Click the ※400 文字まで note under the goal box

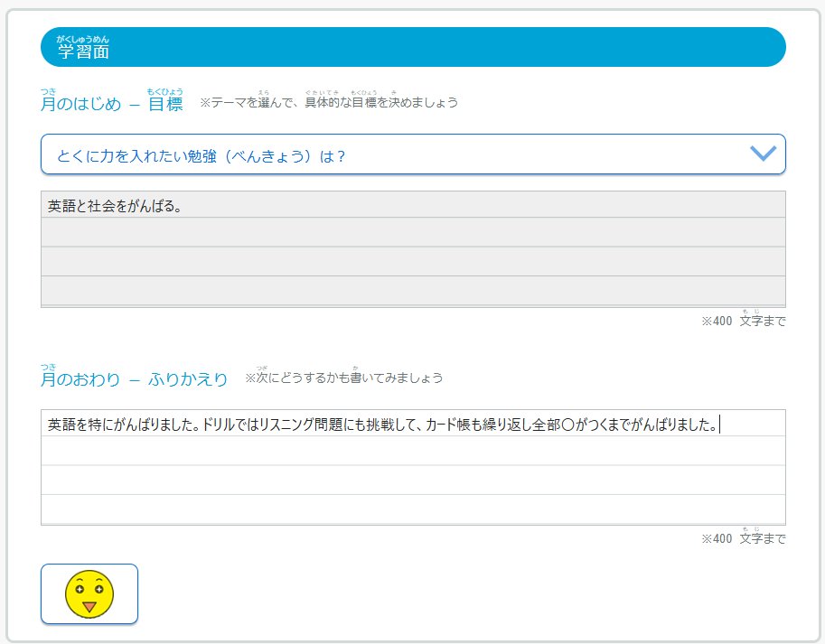[x=743, y=322]
